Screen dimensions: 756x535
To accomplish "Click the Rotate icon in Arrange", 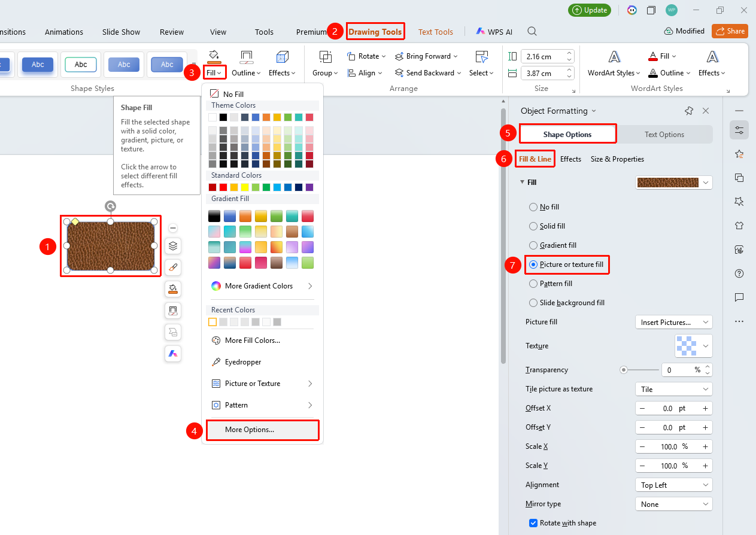I will [352, 56].
